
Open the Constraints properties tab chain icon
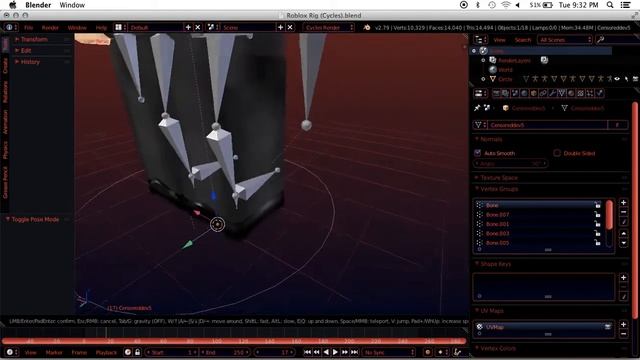point(543,93)
